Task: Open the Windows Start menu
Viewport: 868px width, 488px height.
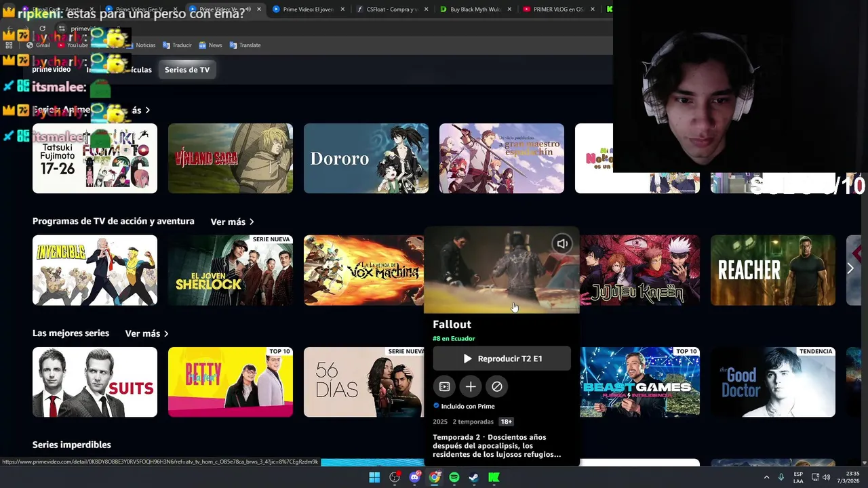Action: (374, 477)
